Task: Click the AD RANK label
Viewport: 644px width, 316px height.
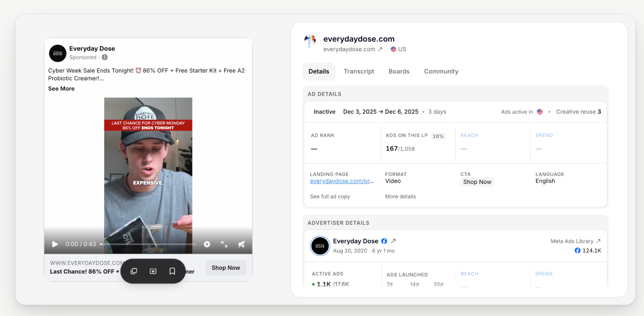Action: 322,135
